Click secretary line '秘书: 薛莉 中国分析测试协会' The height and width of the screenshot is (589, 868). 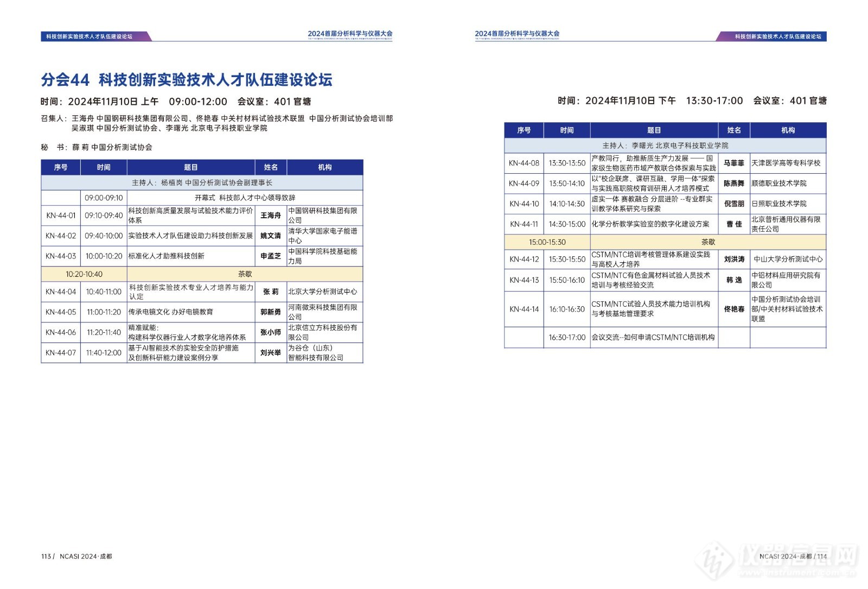point(97,147)
